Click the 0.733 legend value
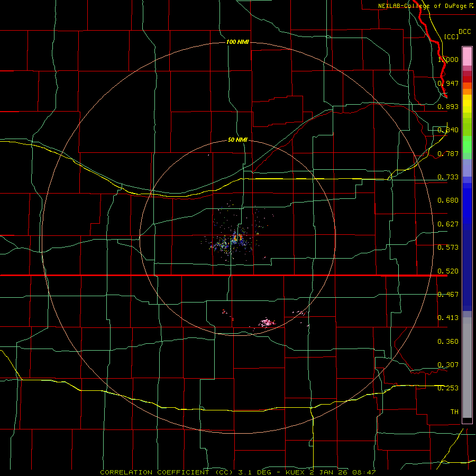The width and height of the screenshot is (476, 476). tap(448, 177)
